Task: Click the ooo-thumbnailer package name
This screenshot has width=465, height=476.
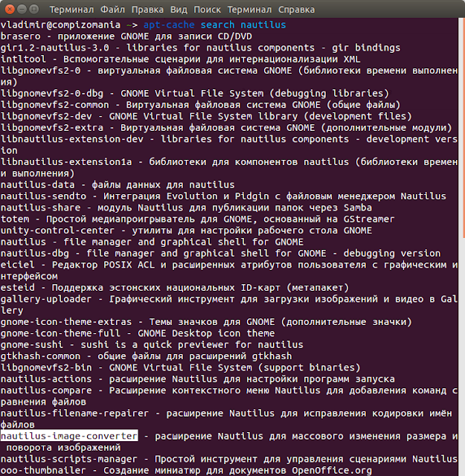Action: click(x=43, y=471)
